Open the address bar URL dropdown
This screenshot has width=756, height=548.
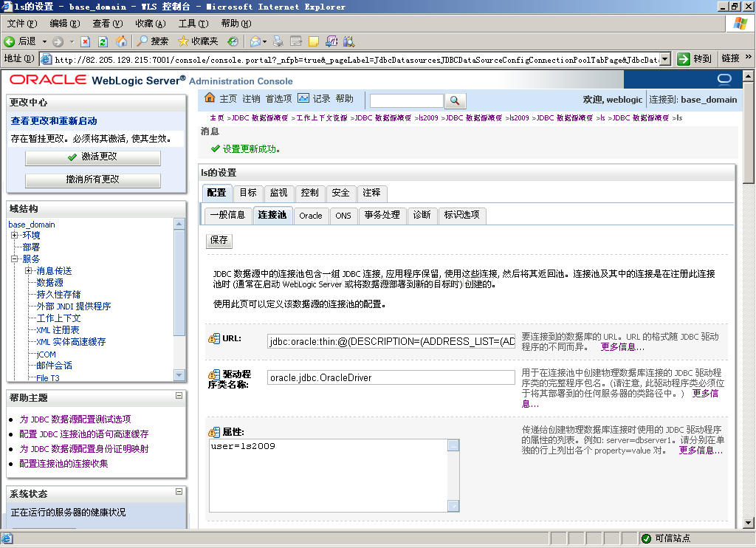(664, 59)
